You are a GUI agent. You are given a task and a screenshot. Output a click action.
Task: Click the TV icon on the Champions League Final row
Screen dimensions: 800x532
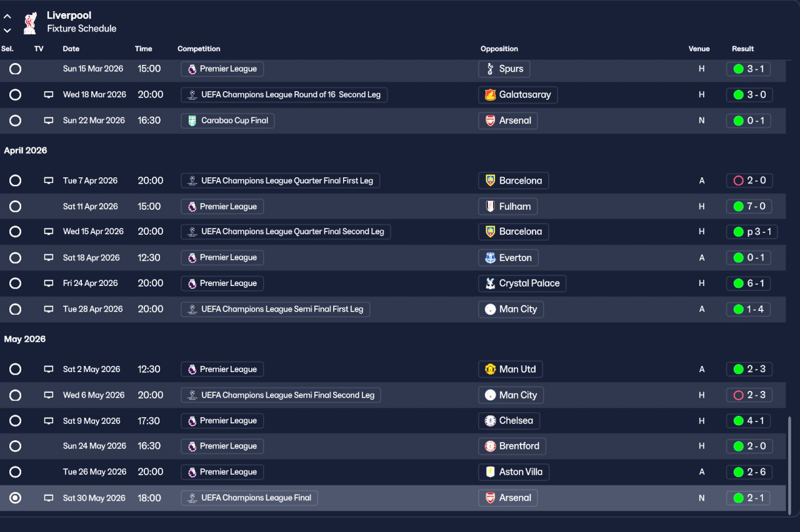(x=49, y=498)
